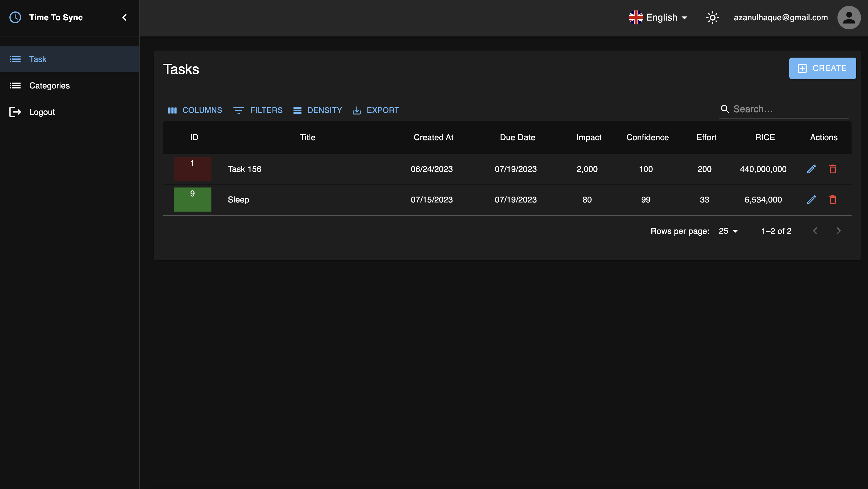This screenshot has height=489, width=868.
Task: Open the EXPORT options
Action: tap(376, 110)
